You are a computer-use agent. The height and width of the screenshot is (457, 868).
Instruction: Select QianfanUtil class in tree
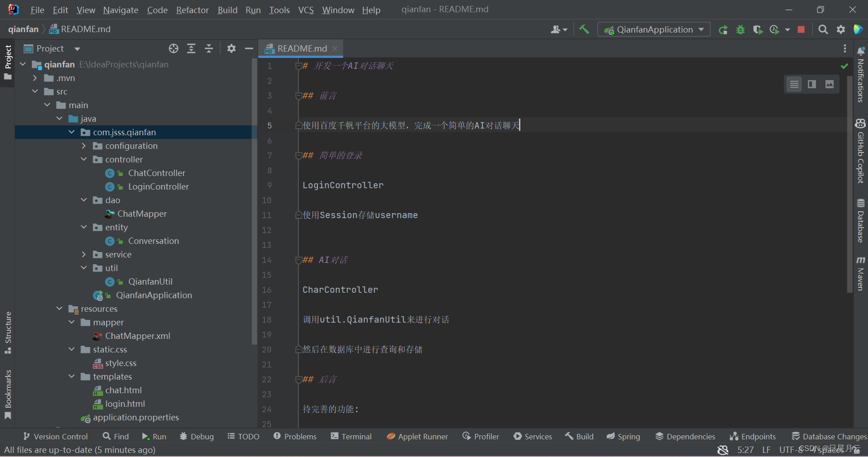coord(150,281)
